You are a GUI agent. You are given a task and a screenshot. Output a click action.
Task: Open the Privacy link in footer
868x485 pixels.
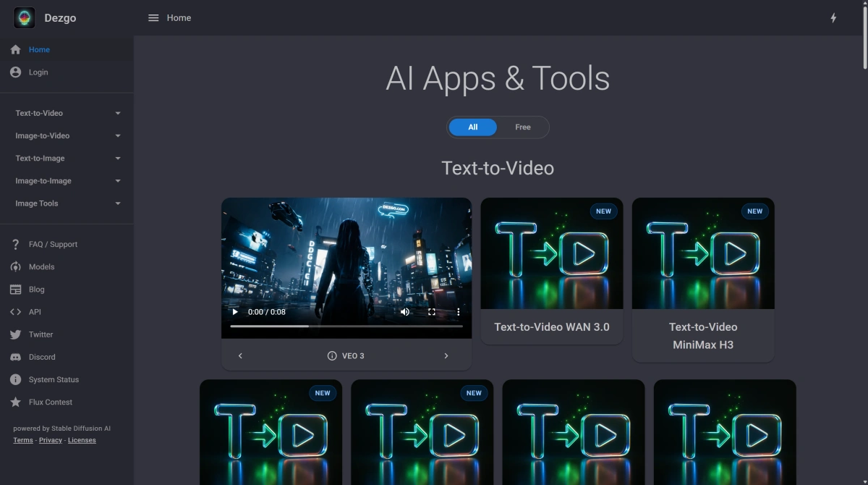click(x=51, y=440)
